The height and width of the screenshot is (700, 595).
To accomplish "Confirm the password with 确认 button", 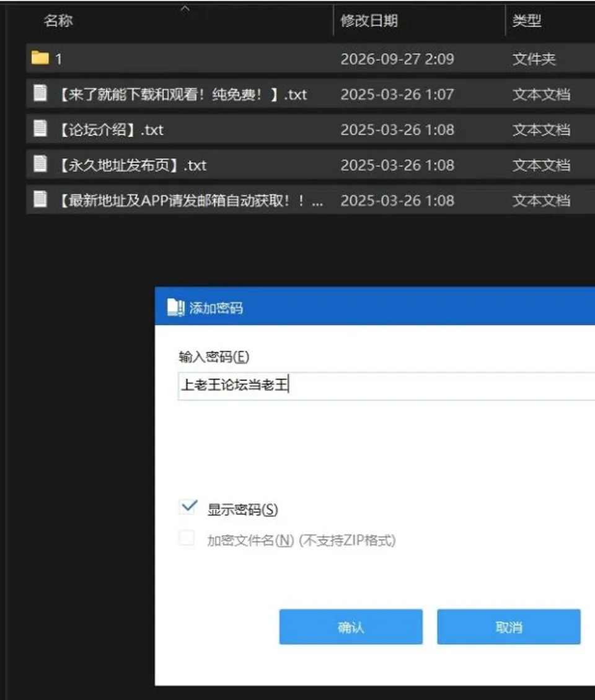I will click(x=351, y=627).
